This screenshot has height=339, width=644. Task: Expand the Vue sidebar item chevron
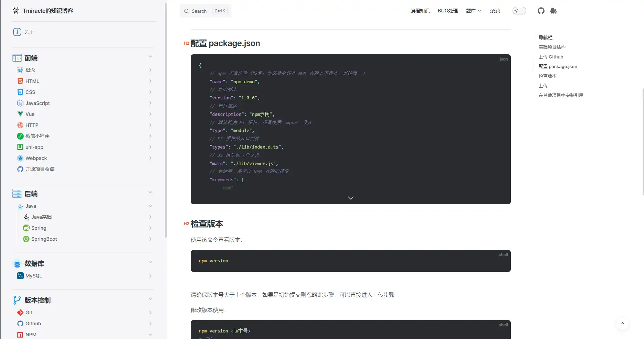point(150,114)
